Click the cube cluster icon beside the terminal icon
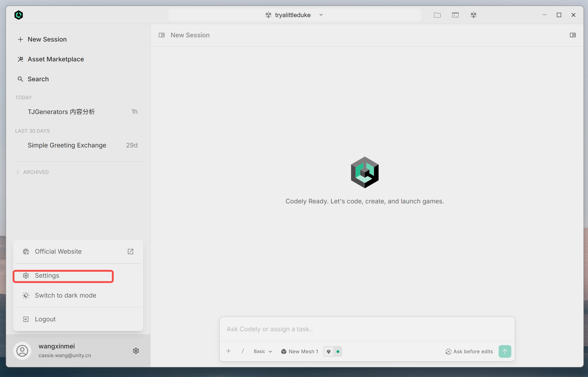This screenshot has width=588, height=377. 474,15
